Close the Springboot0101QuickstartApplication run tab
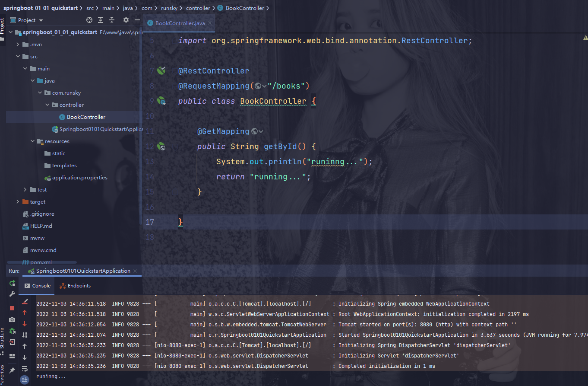The height and width of the screenshot is (386, 588). tap(136, 271)
